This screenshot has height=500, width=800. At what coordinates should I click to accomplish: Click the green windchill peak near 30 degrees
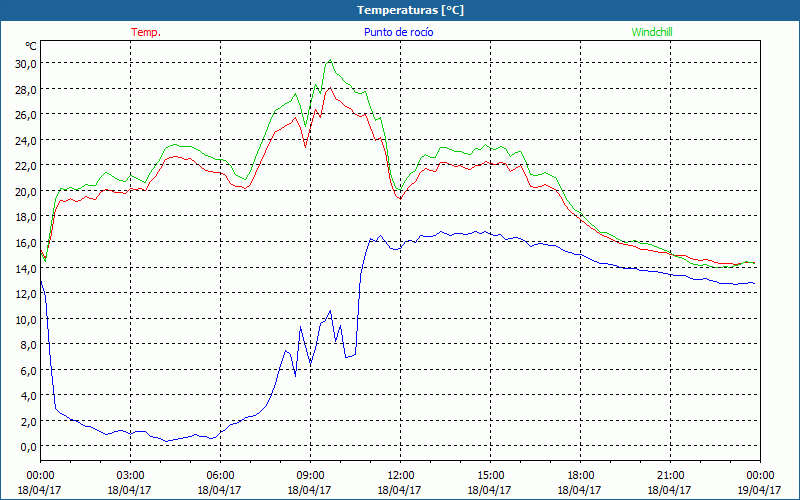(331, 60)
